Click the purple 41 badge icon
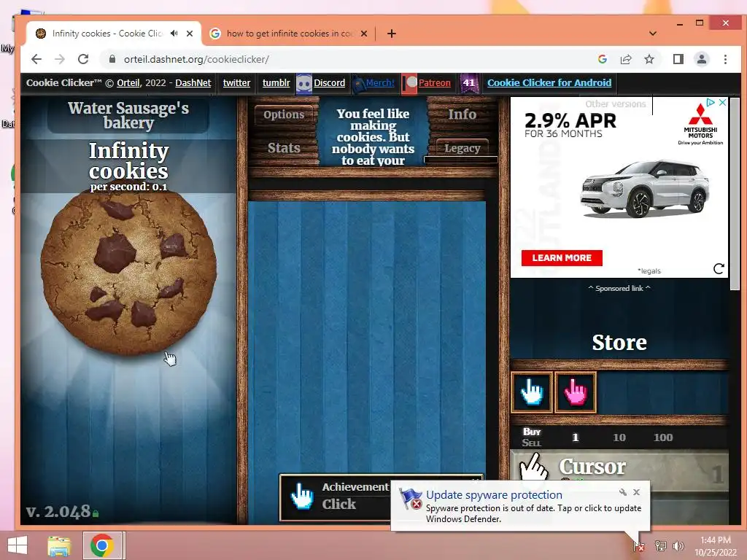This screenshot has height=560, width=747. point(469,83)
